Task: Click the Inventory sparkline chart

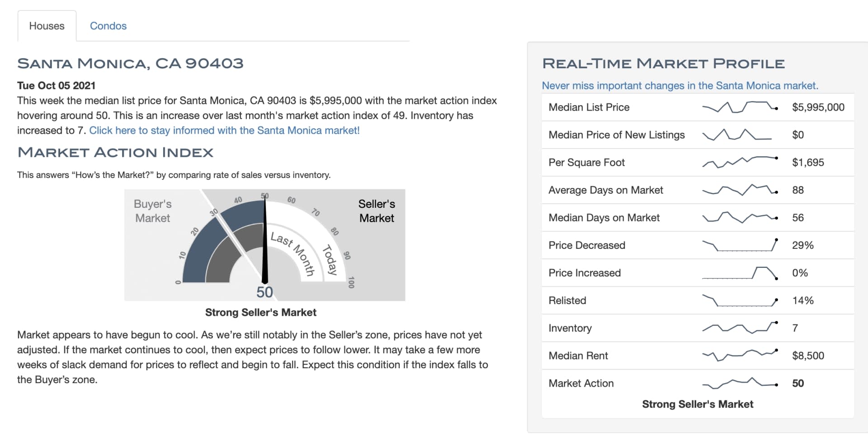Action: [x=740, y=328]
